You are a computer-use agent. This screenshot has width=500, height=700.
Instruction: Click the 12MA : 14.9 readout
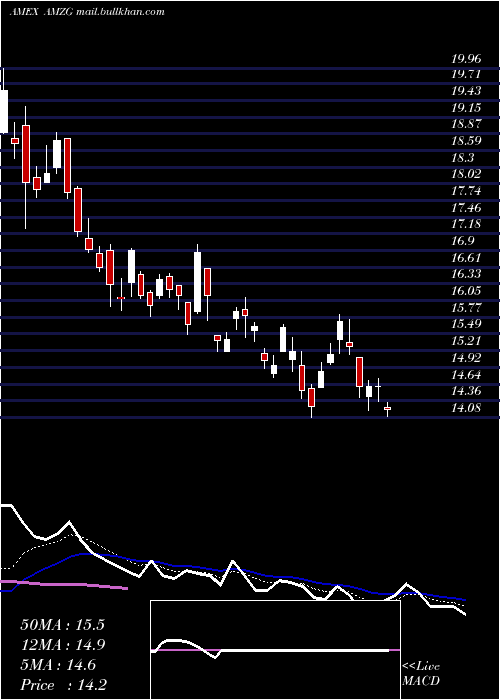[x=63, y=645]
